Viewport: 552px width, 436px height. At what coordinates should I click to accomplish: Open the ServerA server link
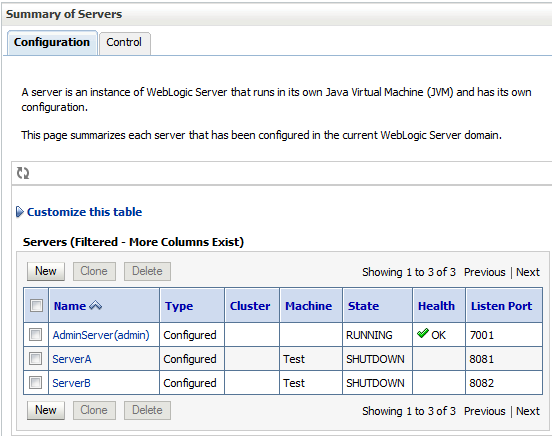point(72,359)
